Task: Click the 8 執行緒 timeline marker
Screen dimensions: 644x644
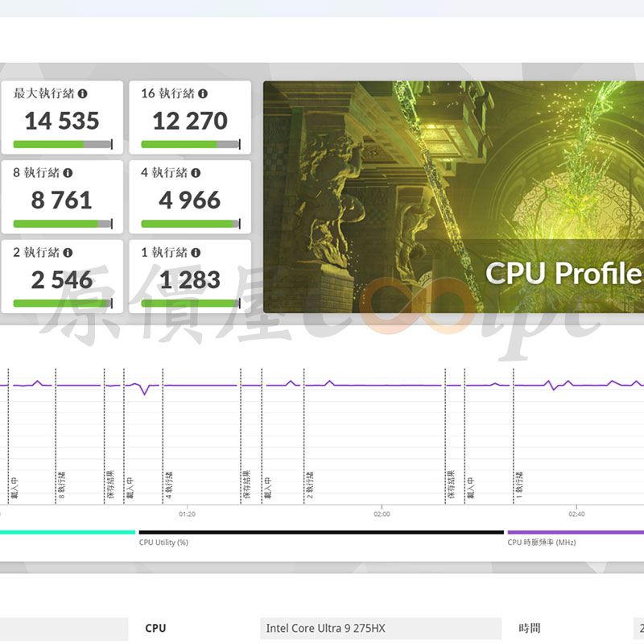Action: 61,485
